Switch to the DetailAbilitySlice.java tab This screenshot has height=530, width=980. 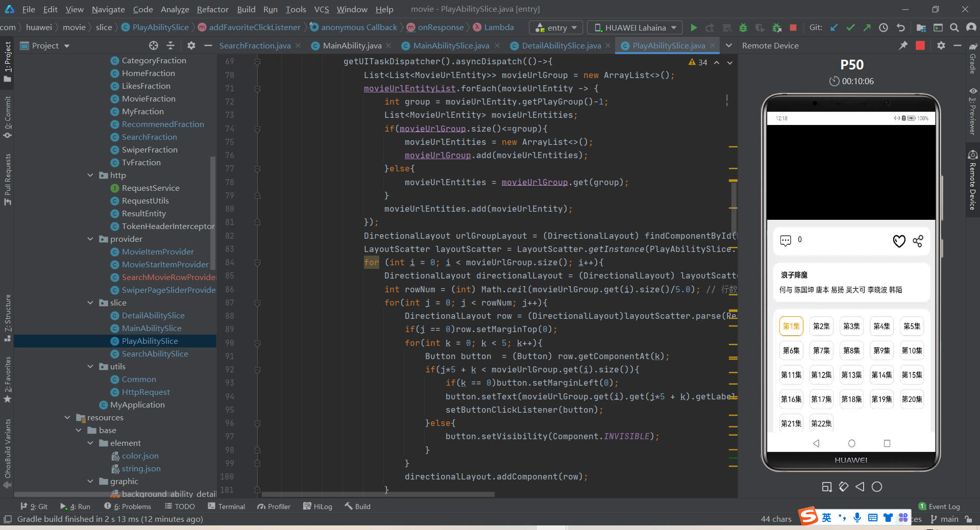(x=561, y=45)
